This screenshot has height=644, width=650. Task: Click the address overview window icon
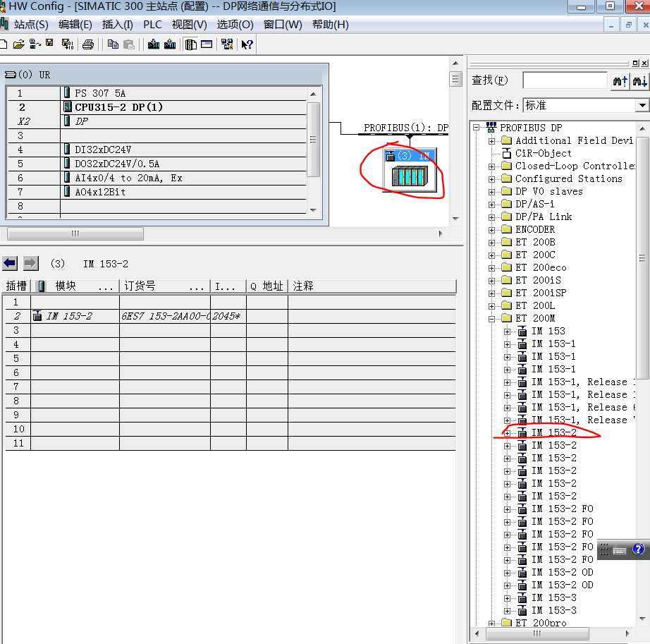tap(207, 44)
